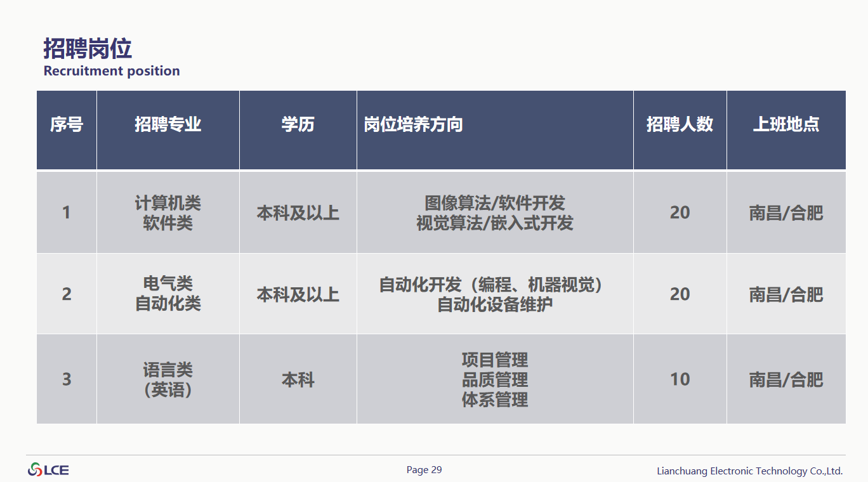The image size is (868, 482).
Task: Click the (英语) text in row 3
Action: click(x=168, y=390)
